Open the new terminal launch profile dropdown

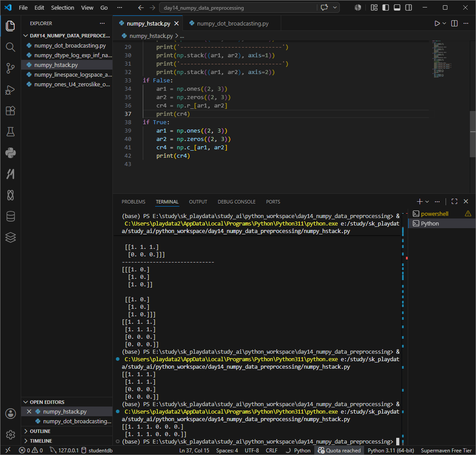[427, 201]
